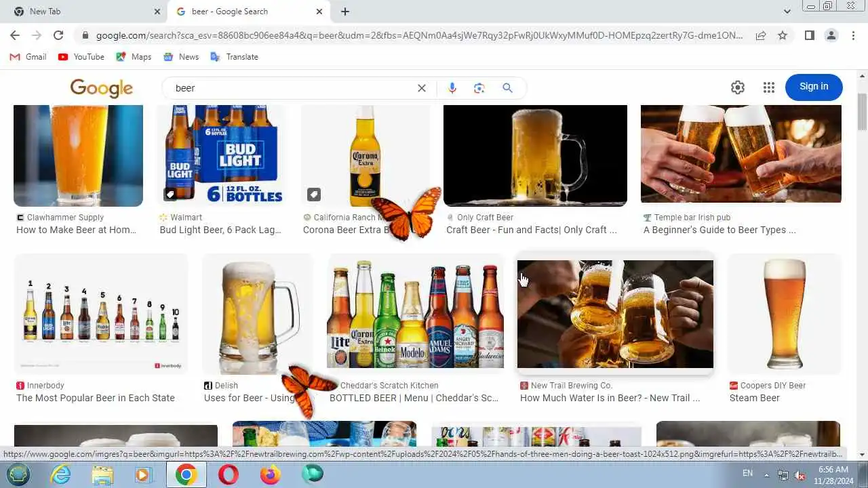Click the Only Craft Beer source label
The height and width of the screenshot is (488, 868).
point(485,218)
